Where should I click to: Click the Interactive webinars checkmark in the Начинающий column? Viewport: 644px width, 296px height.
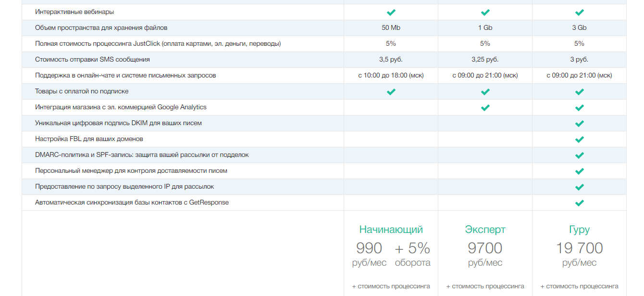[391, 12]
